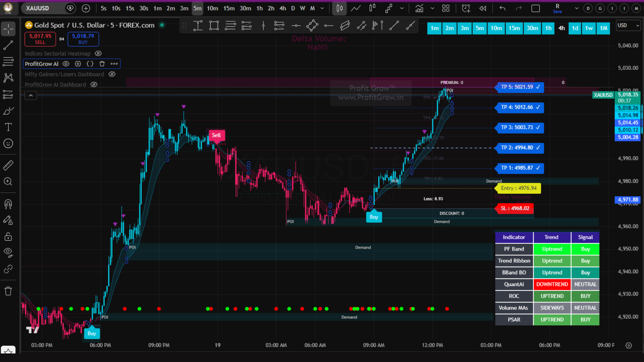Select the brush drawing tool
This screenshot has height=362, width=644.
click(x=8, y=111)
